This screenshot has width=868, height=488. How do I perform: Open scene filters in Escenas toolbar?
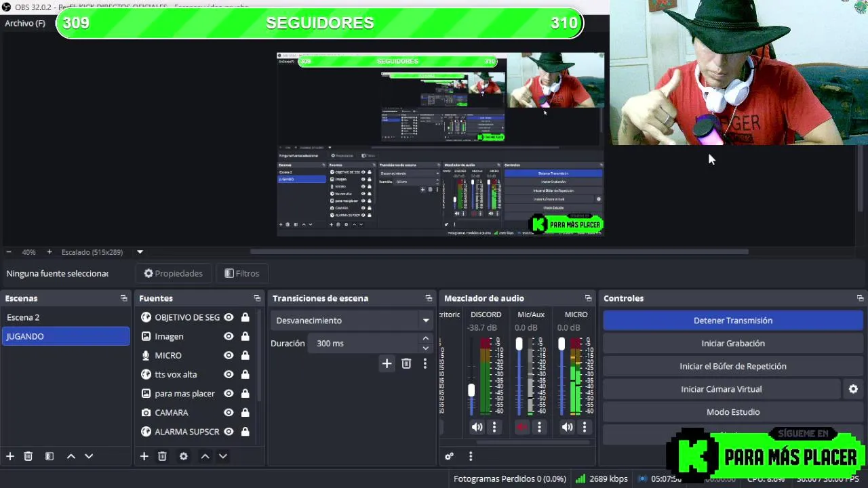tap(50, 456)
